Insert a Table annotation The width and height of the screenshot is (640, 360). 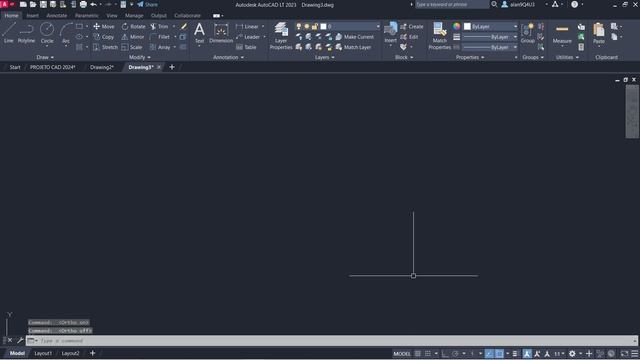246,47
